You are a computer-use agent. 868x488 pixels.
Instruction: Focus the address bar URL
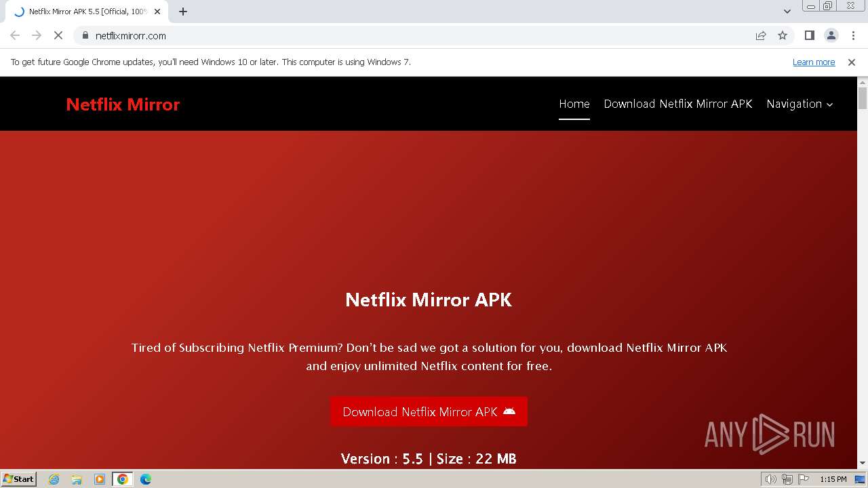tap(131, 36)
